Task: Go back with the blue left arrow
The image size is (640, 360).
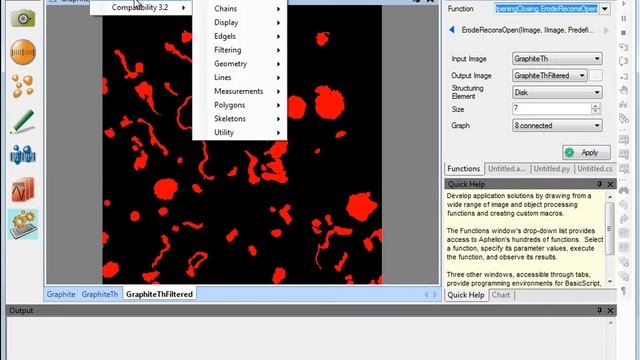Action: (452, 30)
